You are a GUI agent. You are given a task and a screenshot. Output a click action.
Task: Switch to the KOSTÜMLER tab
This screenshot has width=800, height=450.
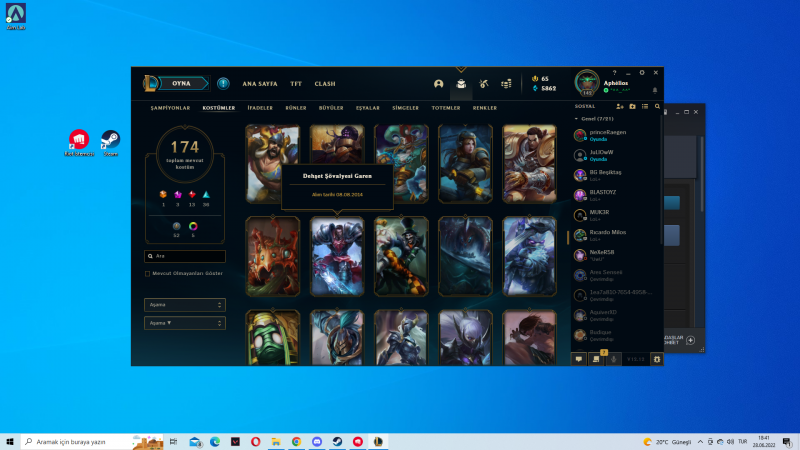pos(218,108)
